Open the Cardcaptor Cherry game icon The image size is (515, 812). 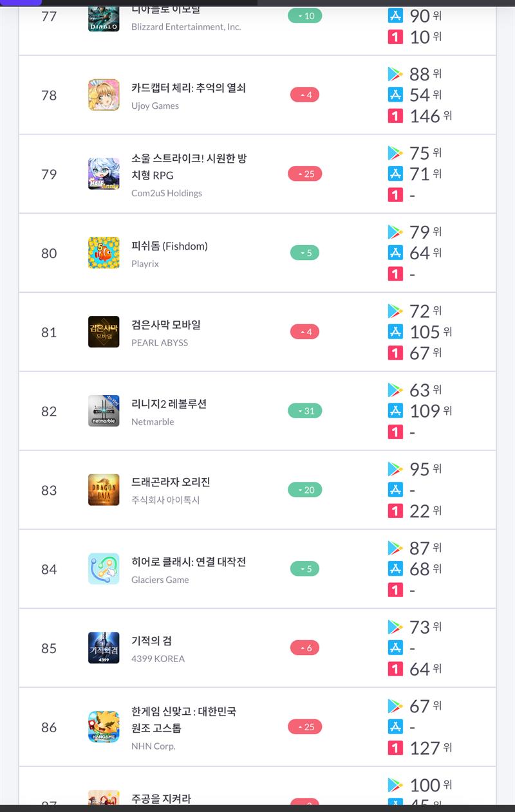click(104, 95)
